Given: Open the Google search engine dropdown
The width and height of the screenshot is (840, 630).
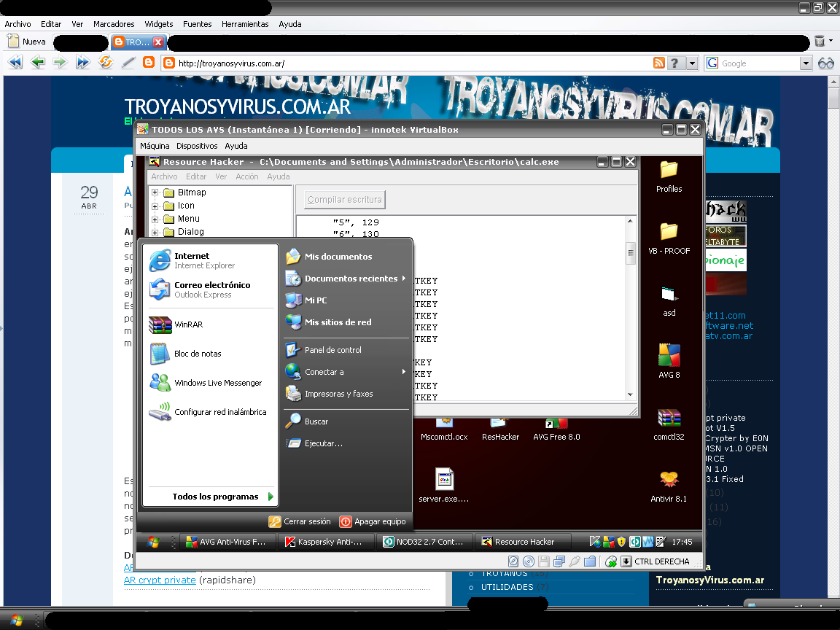Looking at the screenshot, I should [x=805, y=63].
